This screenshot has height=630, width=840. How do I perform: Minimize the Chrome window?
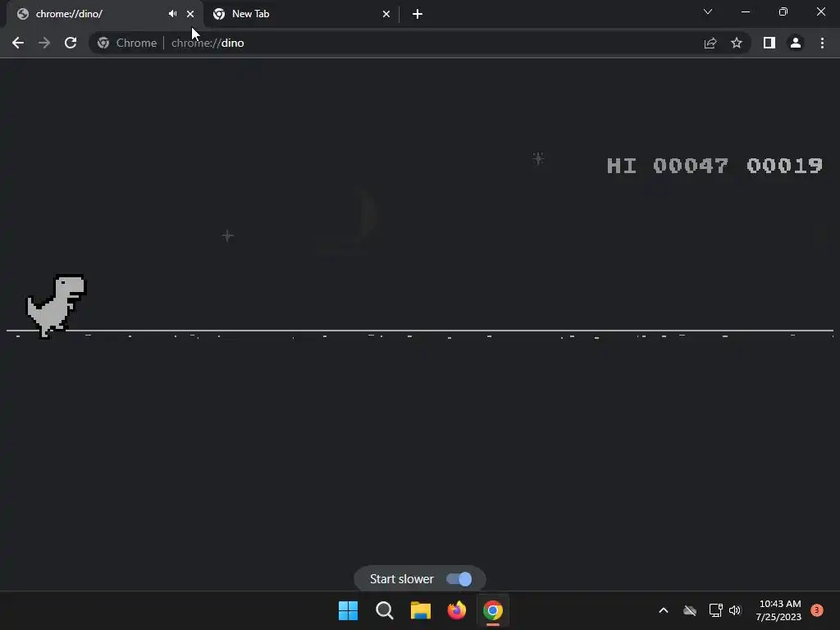tap(745, 11)
